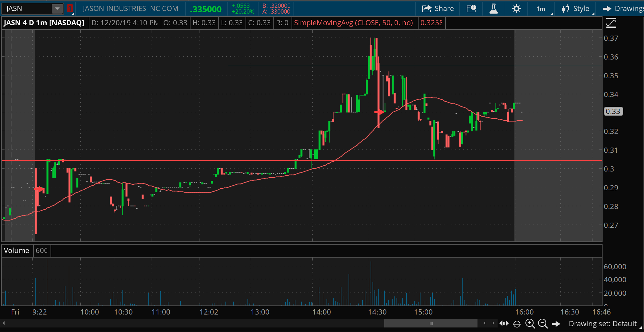Open Studies with the flask icon
Image resolution: width=644 pixels, height=332 pixels.
pyautogui.click(x=494, y=9)
